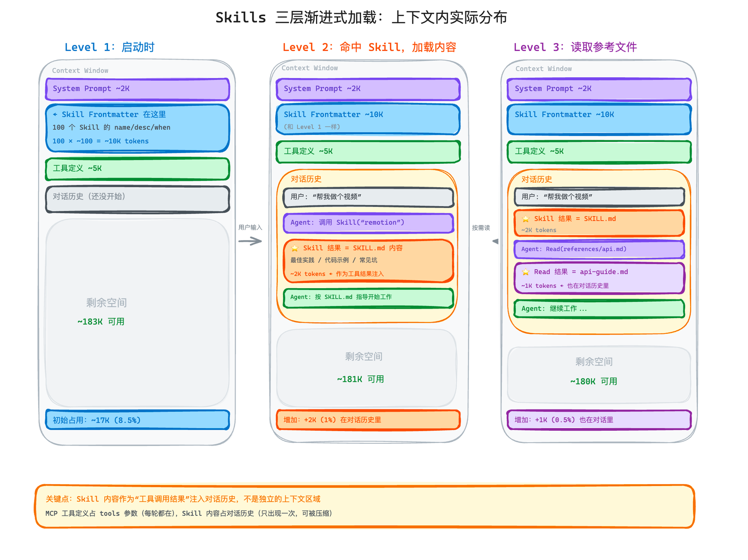Toggle the 增加: +2K（1%）在对话历史里 banner
This screenshot has width=748, height=560.
tap(368, 420)
